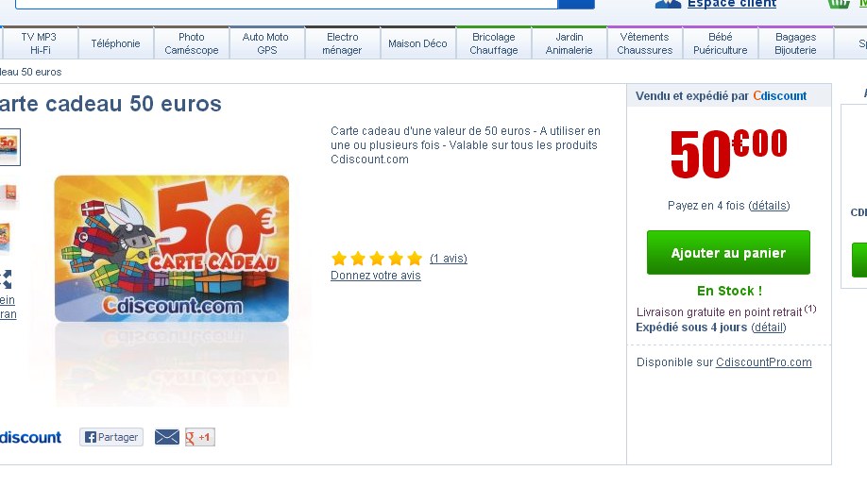Open the Maison Déco category tab
Screen dimensions: 867x504
pyautogui.click(x=417, y=43)
